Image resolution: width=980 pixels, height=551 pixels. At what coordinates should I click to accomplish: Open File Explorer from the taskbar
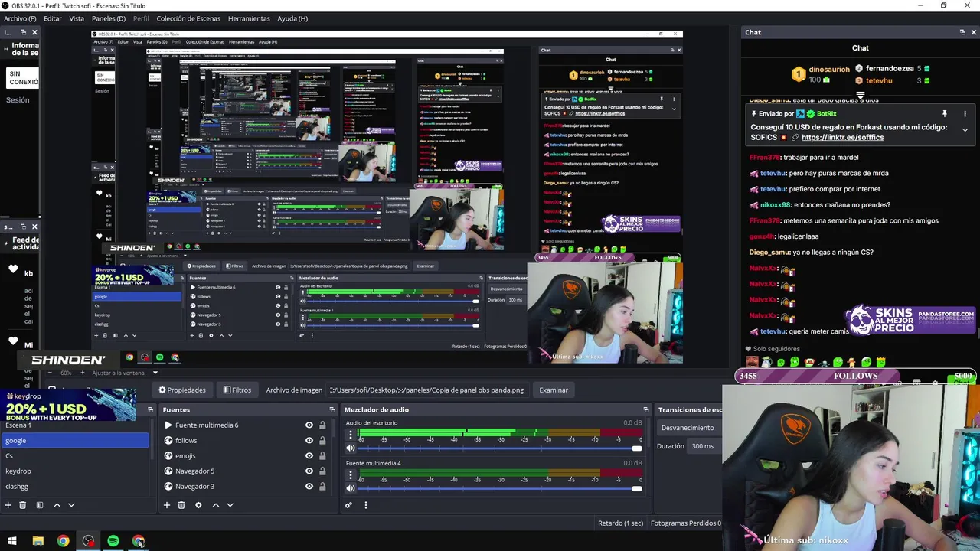pyautogui.click(x=38, y=541)
